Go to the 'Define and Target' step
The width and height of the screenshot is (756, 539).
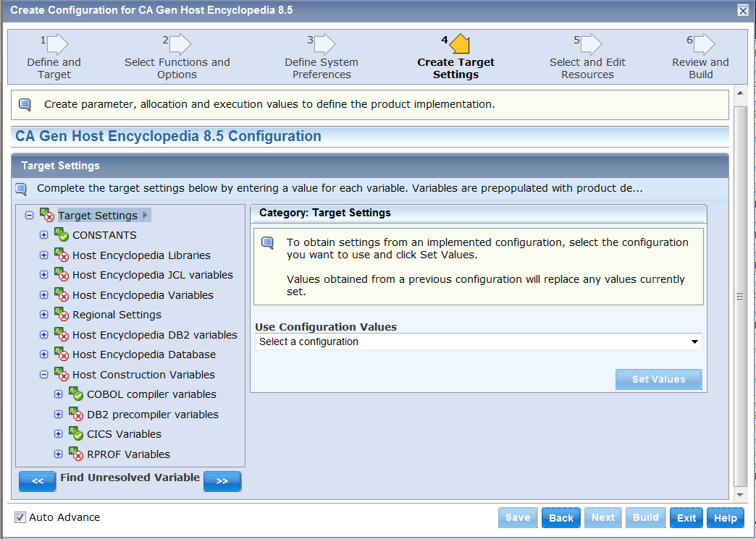tap(54, 69)
